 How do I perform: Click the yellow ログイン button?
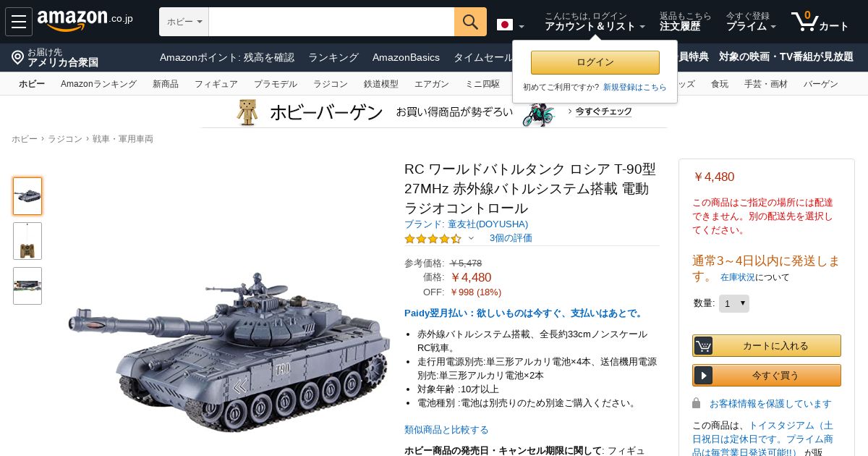pos(595,62)
